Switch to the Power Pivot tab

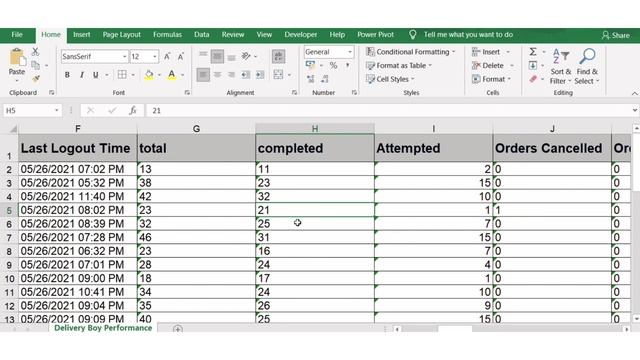[376, 35]
